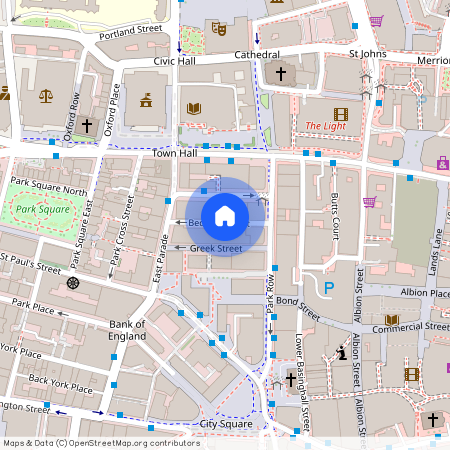Click The Light label
Viewport: 450px width, 450px height.
point(326,126)
